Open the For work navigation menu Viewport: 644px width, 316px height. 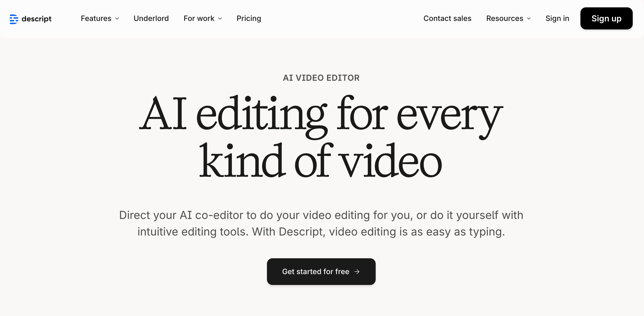point(199,18)
